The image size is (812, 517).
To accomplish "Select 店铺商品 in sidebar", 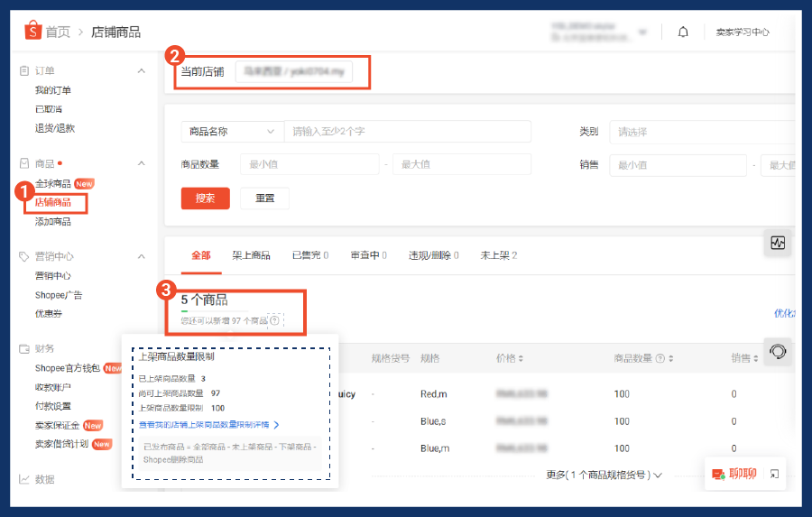I will tap(53, 202).
